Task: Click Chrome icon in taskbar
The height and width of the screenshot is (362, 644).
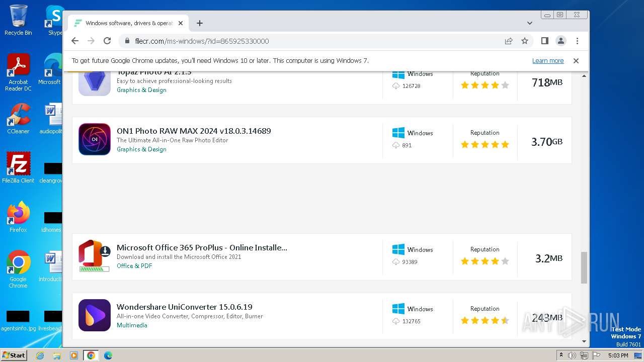Action: [x=91, y=355]
